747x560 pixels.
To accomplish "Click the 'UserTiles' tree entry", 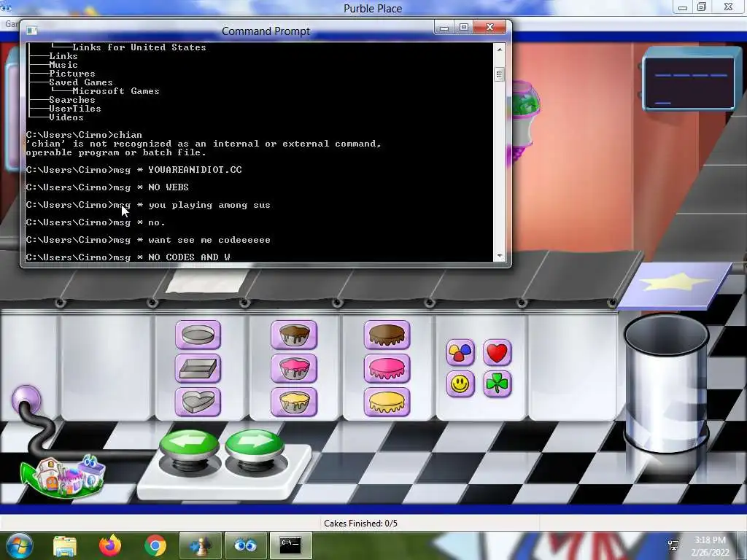I will [75, 109].
